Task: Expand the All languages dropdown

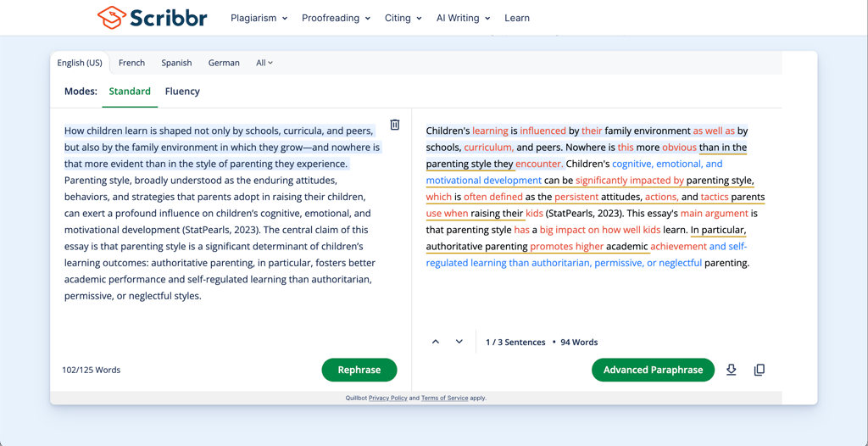Action: (264, 63)
